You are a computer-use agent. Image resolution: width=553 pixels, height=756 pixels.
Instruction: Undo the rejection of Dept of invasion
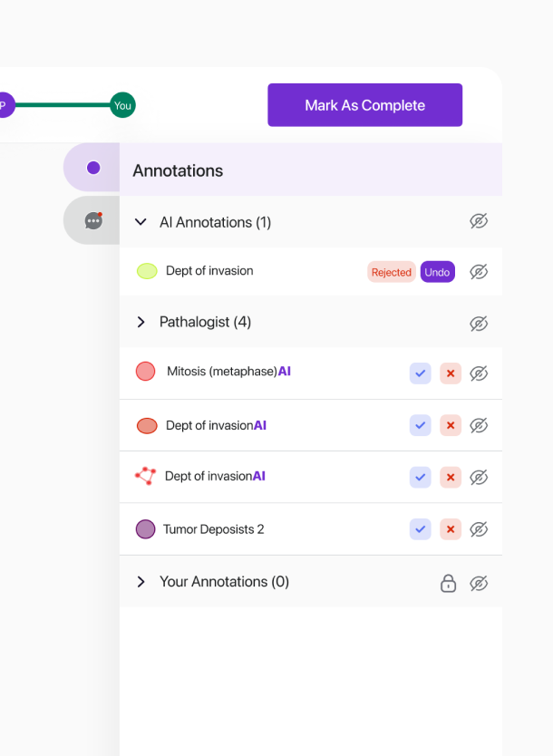(437, 272)
